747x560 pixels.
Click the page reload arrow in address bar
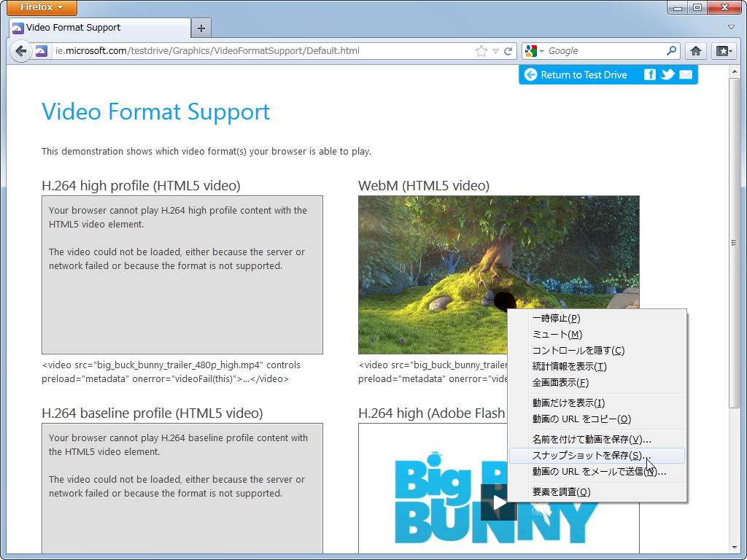(x=508, y=51)
